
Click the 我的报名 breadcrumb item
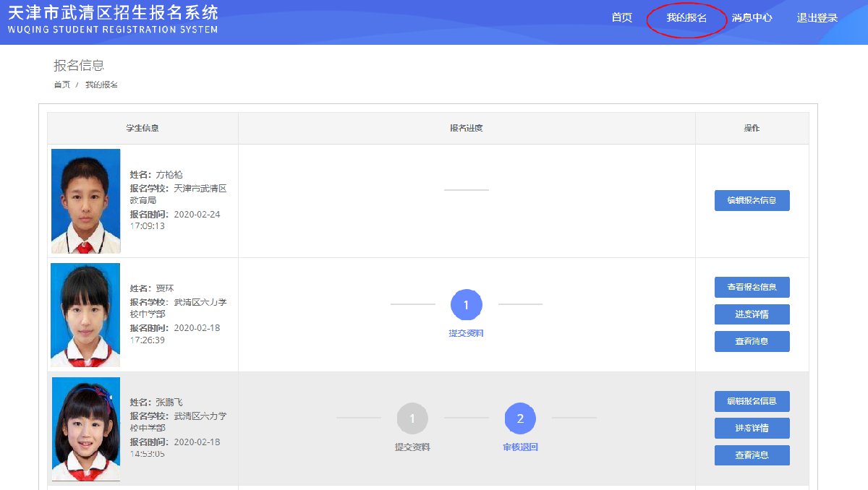pyautogui.click(x=101, y=85)
